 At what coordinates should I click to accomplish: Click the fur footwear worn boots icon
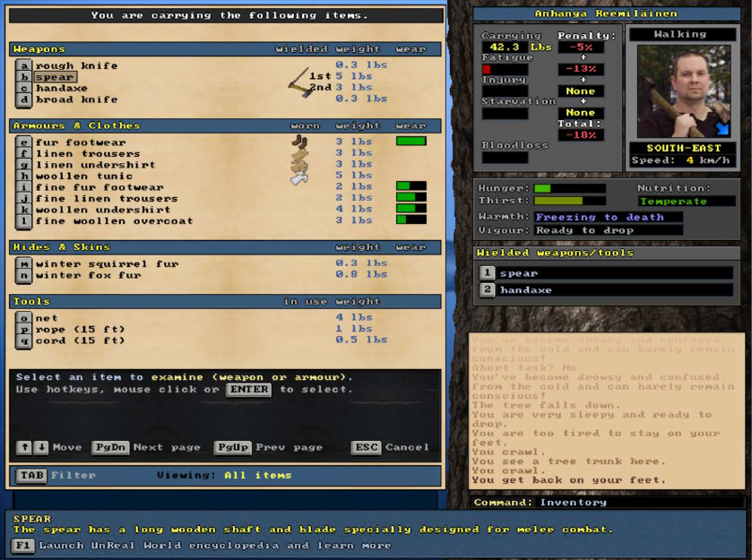click(x=299, y=142)
